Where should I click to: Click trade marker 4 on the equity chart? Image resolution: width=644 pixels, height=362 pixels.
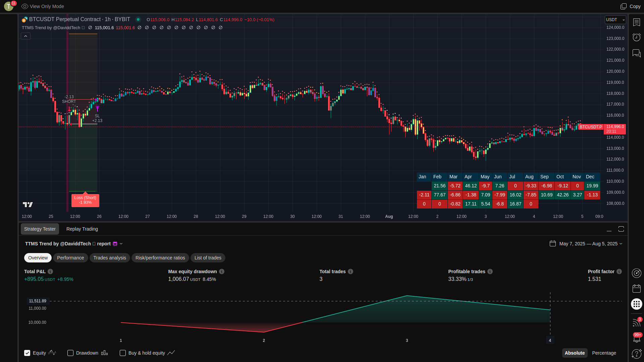[550, 340]
